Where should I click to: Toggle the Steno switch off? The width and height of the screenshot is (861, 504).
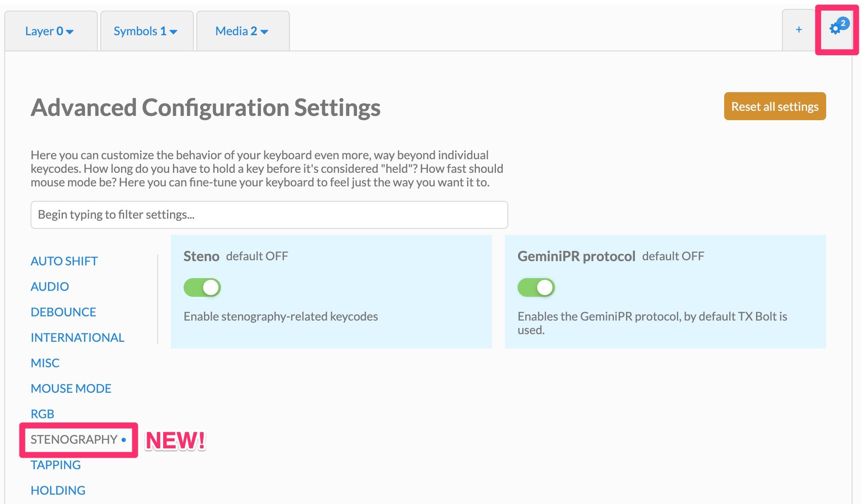pos(202,287)
